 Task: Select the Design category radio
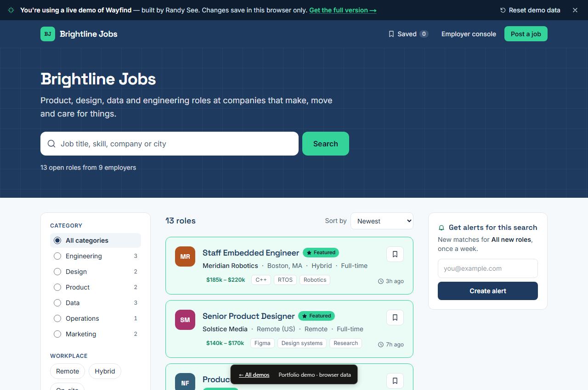click(x=57, y=272)
